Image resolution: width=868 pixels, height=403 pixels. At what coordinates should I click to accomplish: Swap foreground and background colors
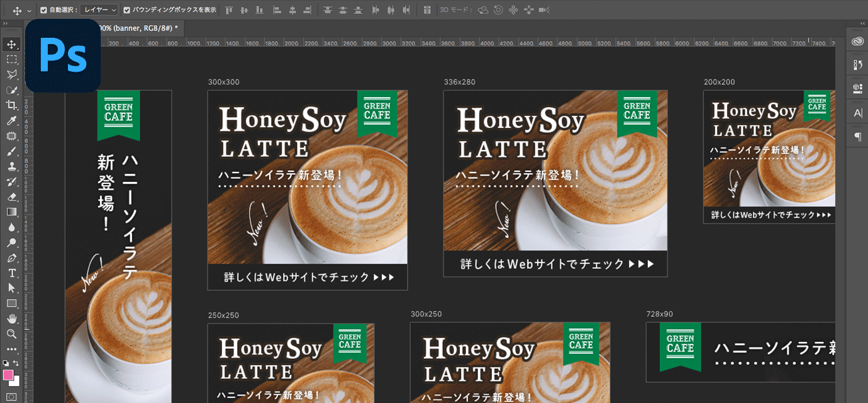pyautogui.click(x=16, y=363)
